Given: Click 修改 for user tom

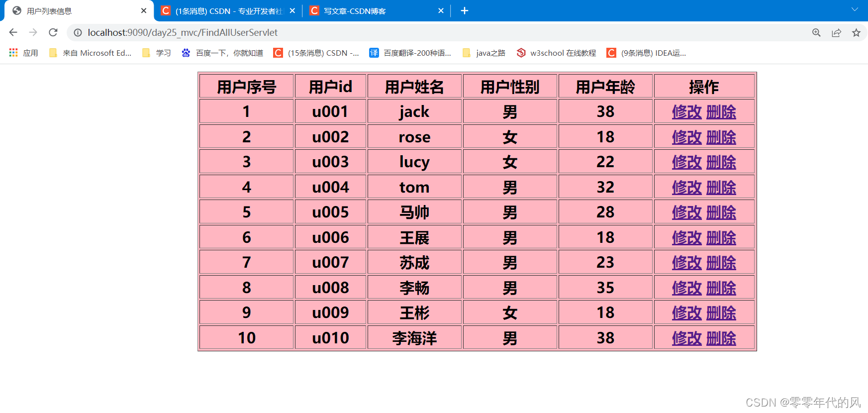Looking at the screenshot, I should (x=686, y=187).
